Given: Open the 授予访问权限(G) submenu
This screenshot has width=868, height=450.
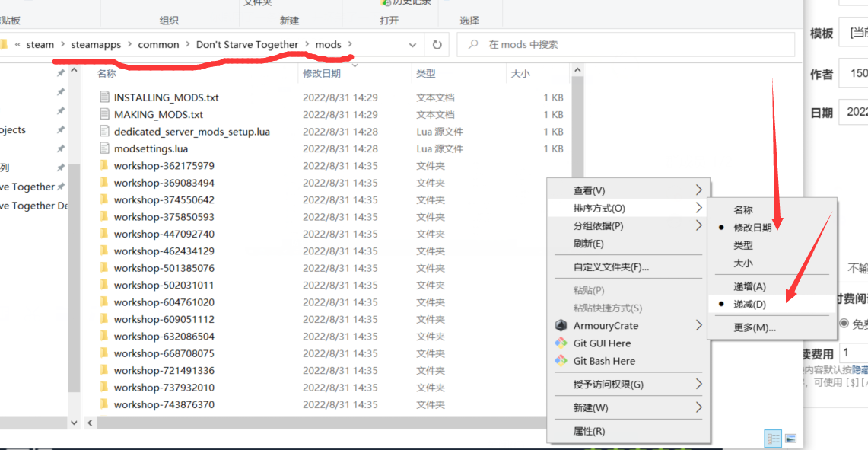Looking at the screenshot, I should [629, 384].
